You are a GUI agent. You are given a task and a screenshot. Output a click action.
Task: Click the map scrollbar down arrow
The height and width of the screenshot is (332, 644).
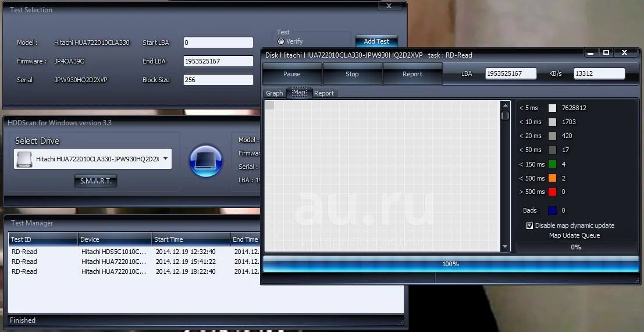click(505, 247)
